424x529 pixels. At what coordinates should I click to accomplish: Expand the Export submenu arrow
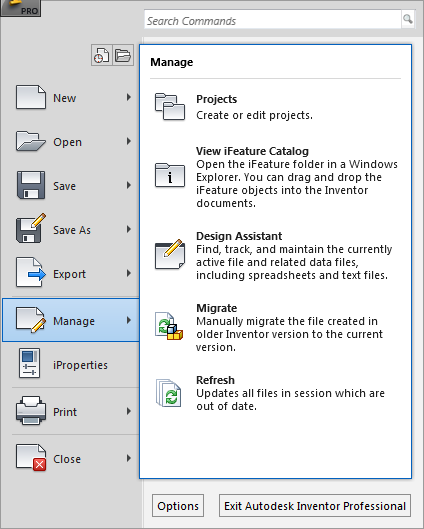(129, 273)
